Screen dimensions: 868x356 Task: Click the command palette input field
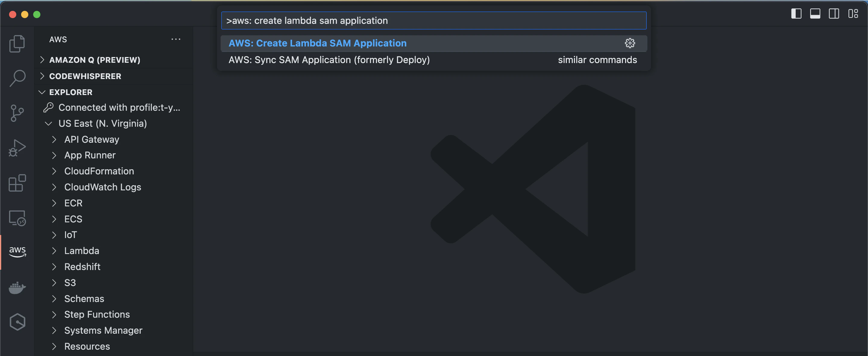(434, 21)
